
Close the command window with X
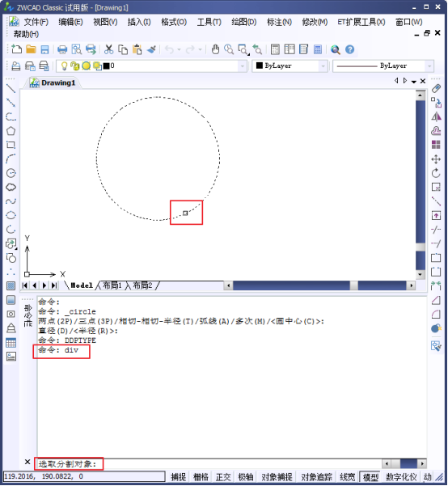click(27, 462)
